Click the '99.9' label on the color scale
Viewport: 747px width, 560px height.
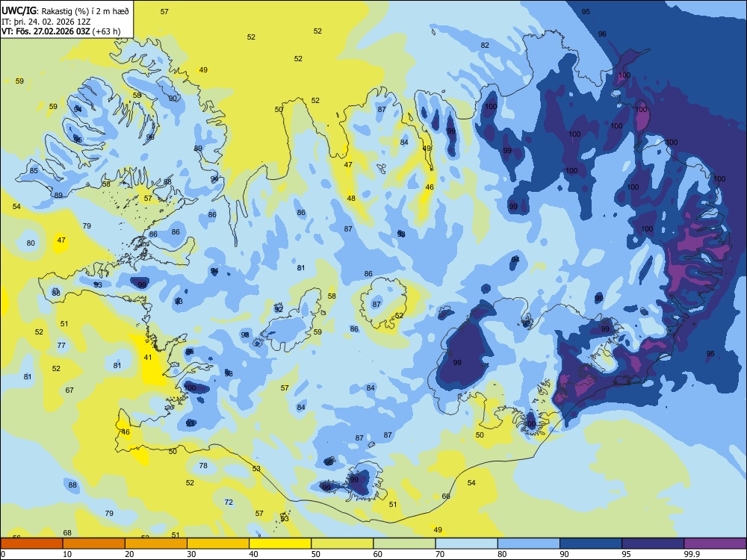tap(691, 554)
